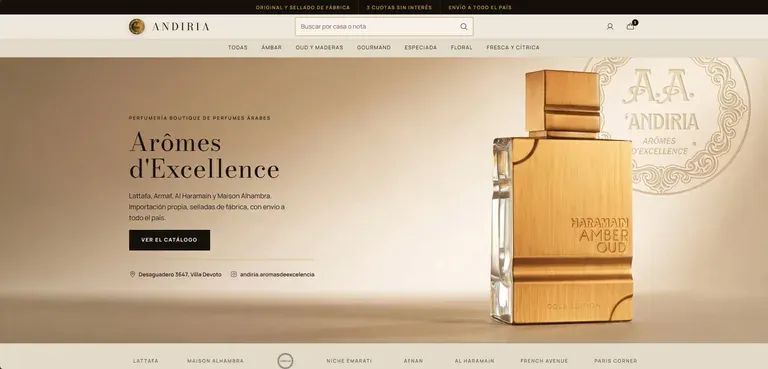
Task: Click the VER EL CATÁLOGO button
Action: [x=169, y=240]
